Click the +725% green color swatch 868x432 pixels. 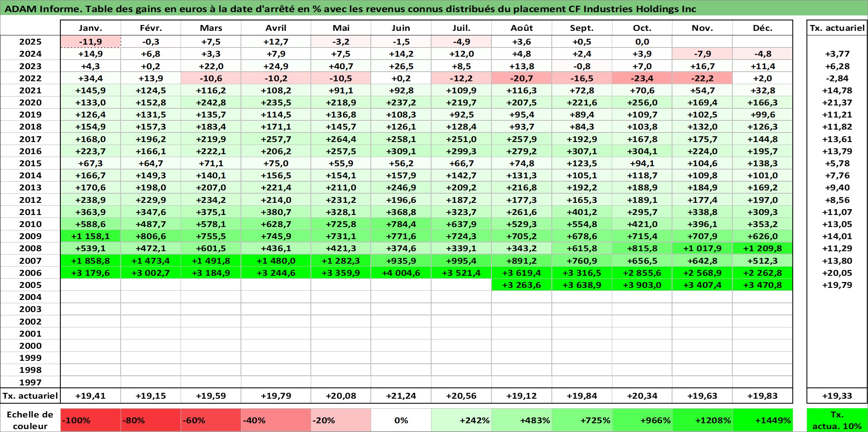(582, 420)
